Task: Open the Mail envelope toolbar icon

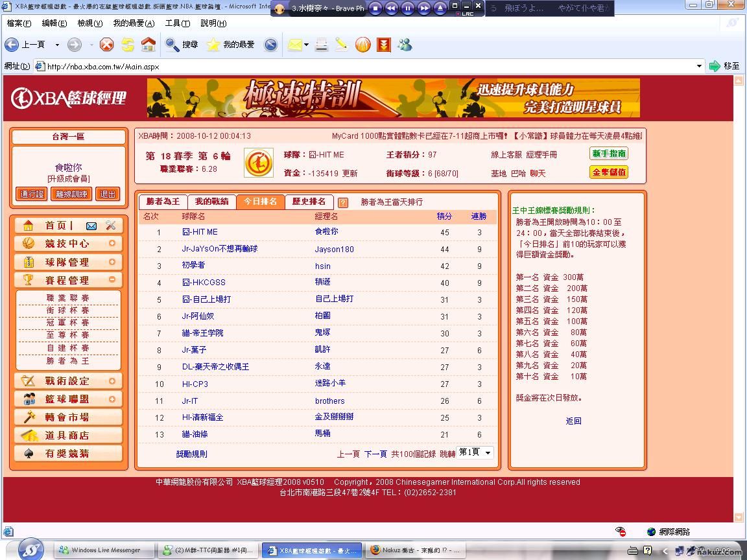Action: [x=294, y=45]
